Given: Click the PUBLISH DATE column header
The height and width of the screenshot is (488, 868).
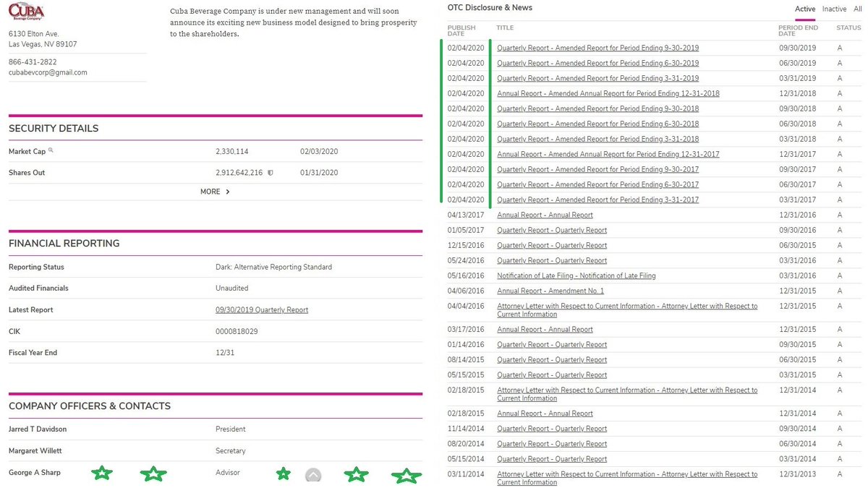Looking at the screenshot, I should point(461,30).
